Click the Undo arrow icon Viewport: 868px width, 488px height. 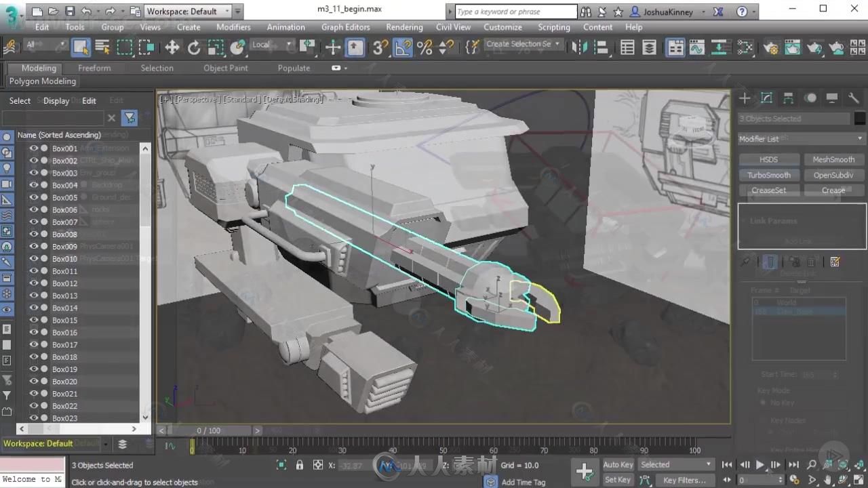[86, 12]
